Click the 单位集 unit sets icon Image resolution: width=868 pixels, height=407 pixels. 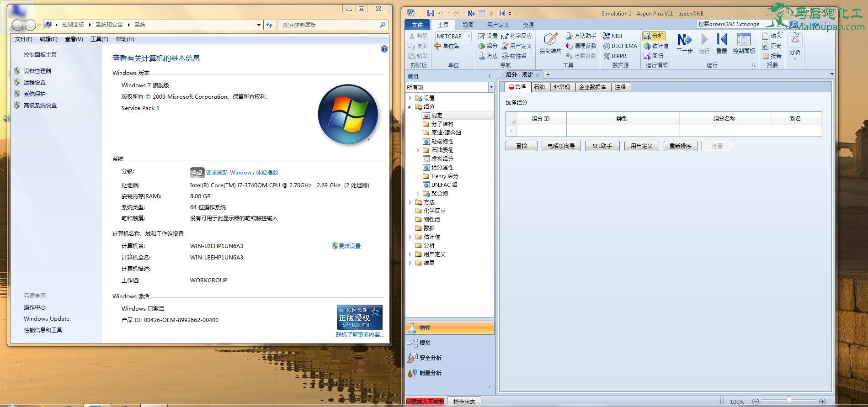447,46
